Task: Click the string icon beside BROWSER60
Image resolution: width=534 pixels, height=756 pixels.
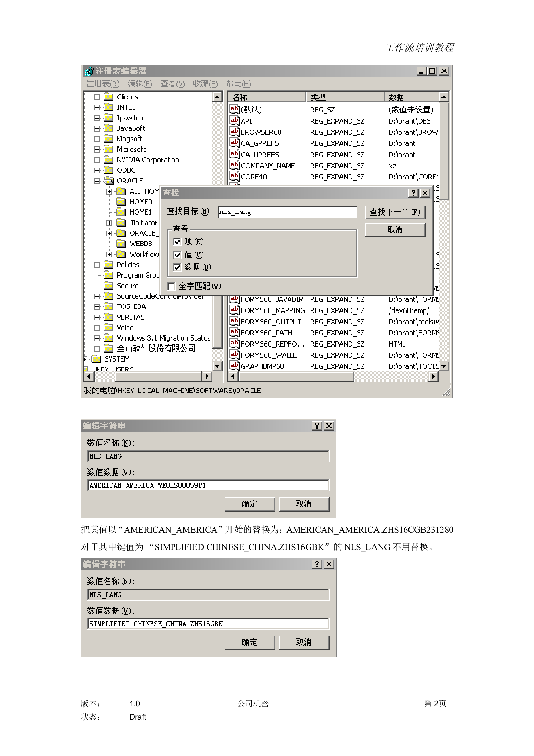Action: pyautogui.click(x=235, y=131)
